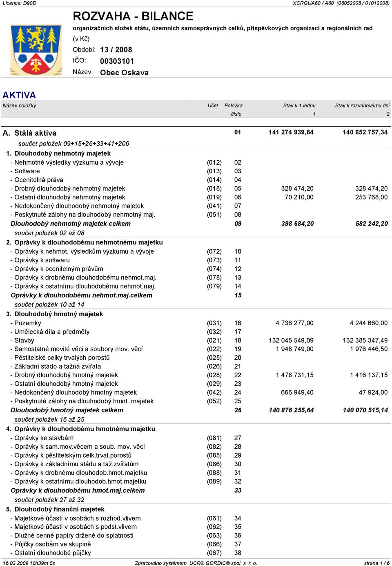Click the footer Zpracováno systémem UCR GORDIC
Image resolution: width=392 pixels, height=566 pixels.
pyautogui.click(x=196, y=563)
